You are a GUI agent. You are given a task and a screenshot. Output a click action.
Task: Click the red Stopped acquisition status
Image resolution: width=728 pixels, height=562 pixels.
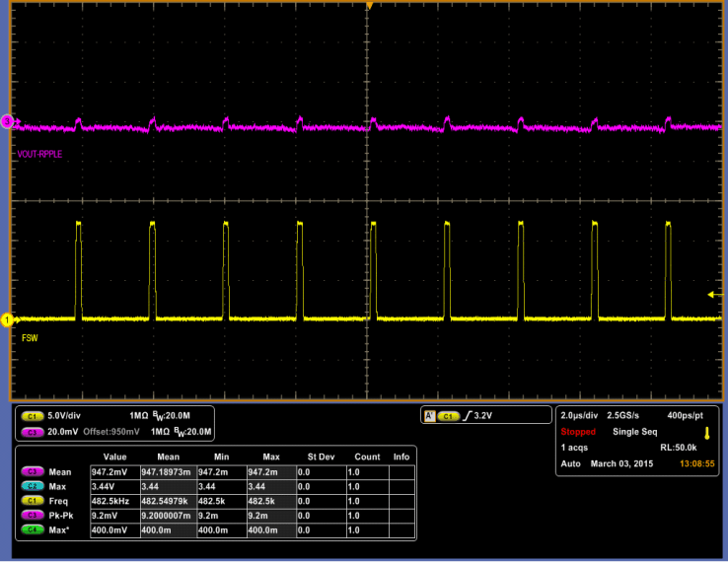pyautogui.click(x=578, y=432)
